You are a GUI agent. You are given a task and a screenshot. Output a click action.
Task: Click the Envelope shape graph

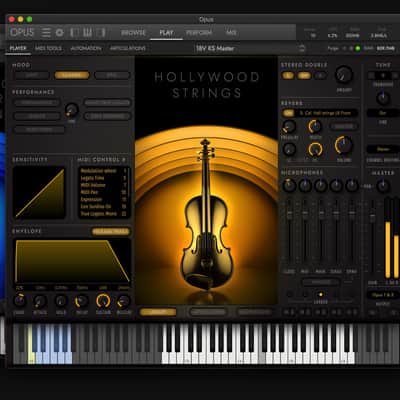click(x=72, y=261)
